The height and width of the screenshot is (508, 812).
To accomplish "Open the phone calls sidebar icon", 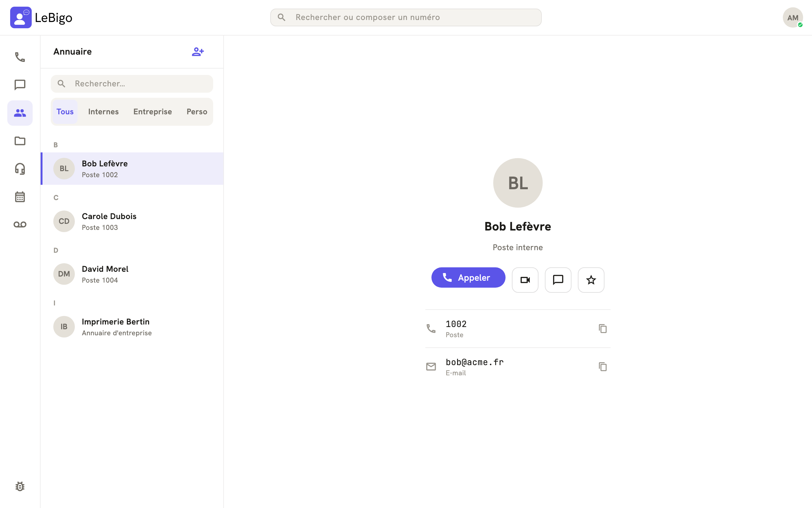I will (20, 57).
